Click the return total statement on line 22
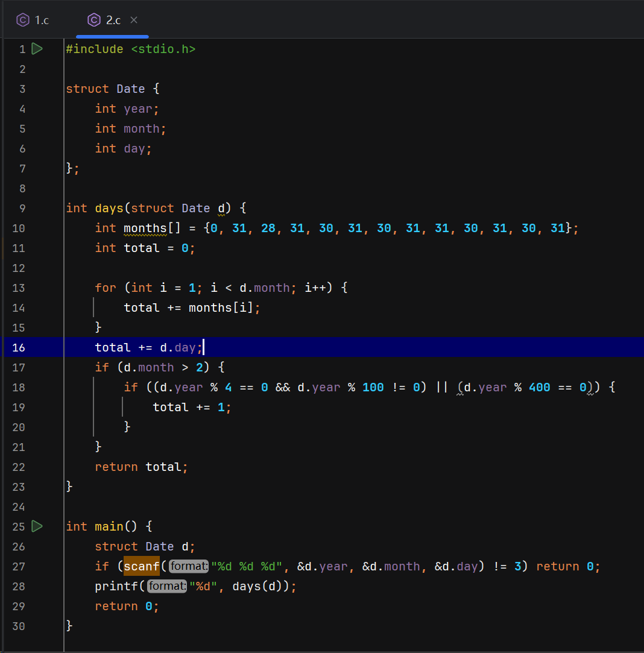Screen dimensions: 644x653 coord(141,467)
